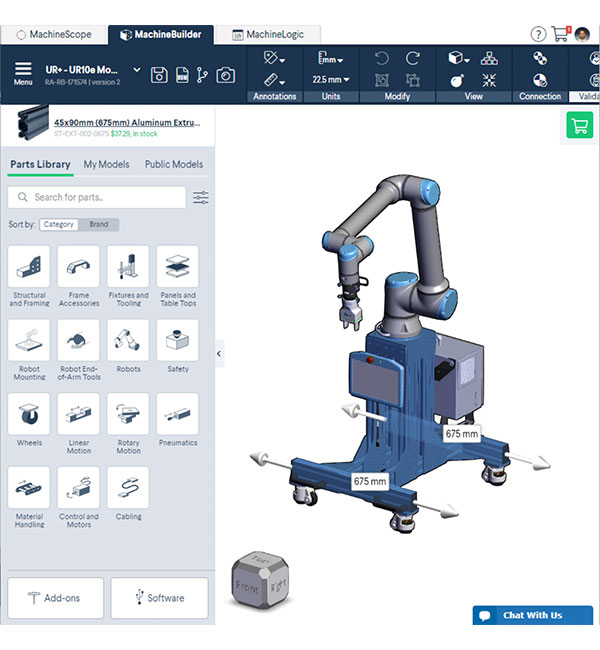The image size is (600, 650).
Task: Click the upper 675 mm dimension label
Action: (x=462, y=434)
